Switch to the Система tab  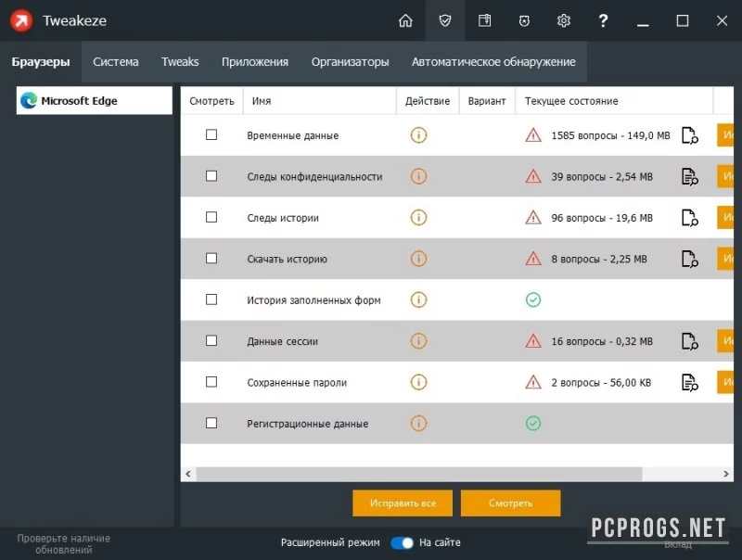pyautogui.click(x=115, y=62)
